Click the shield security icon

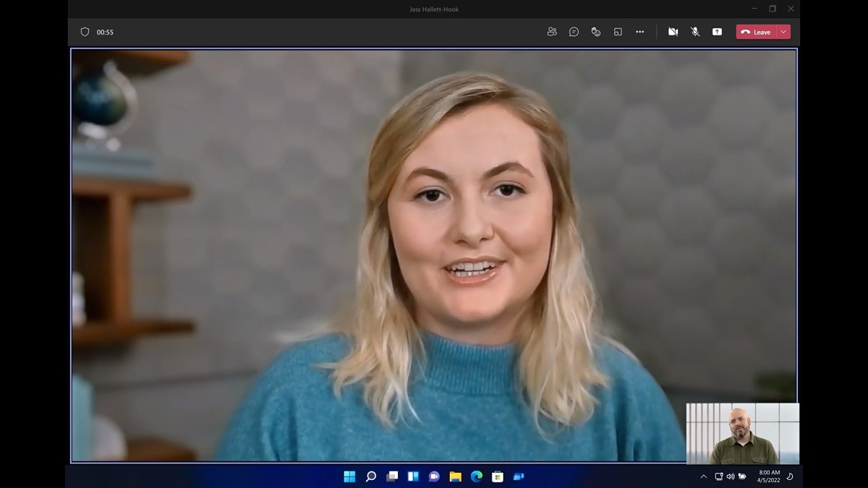[85, 32]
